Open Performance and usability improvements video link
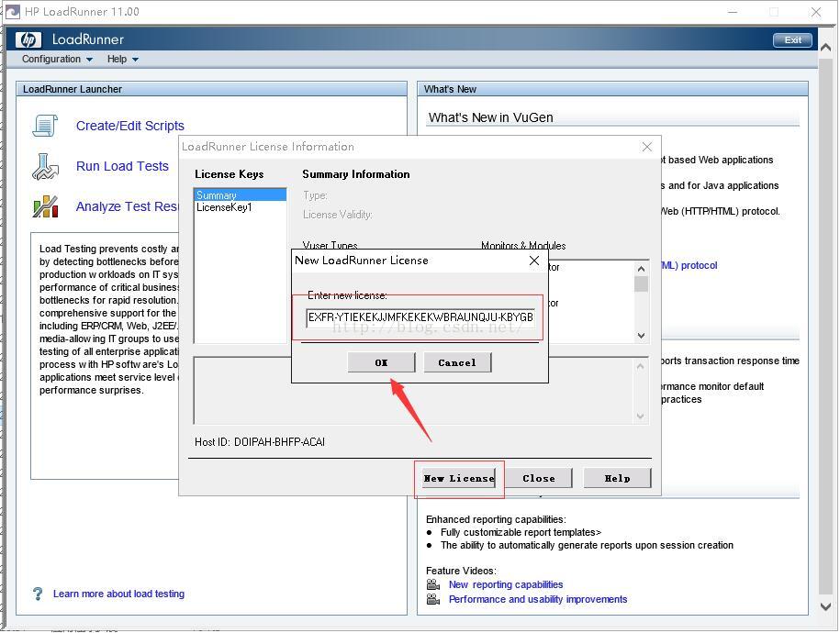The image size is (840, 633). pos(538,599)
